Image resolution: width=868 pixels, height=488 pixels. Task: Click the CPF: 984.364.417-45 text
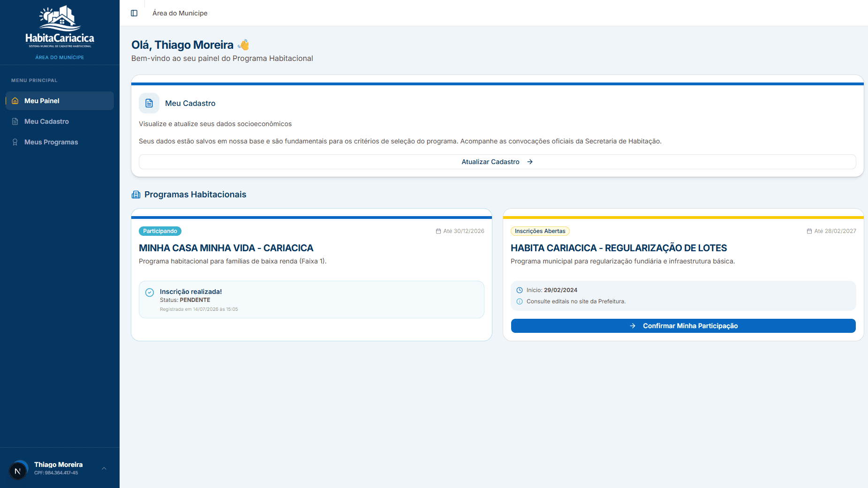56,473
